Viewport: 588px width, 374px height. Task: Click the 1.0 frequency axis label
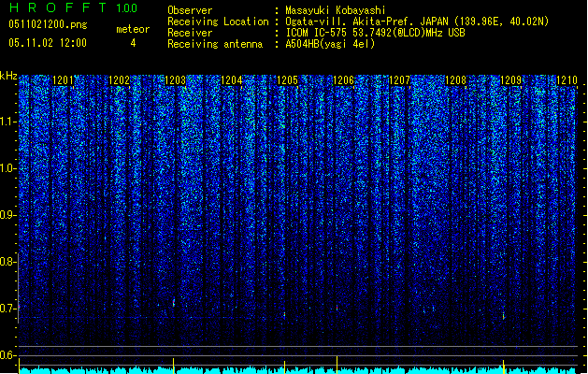[x=7, y=168]
